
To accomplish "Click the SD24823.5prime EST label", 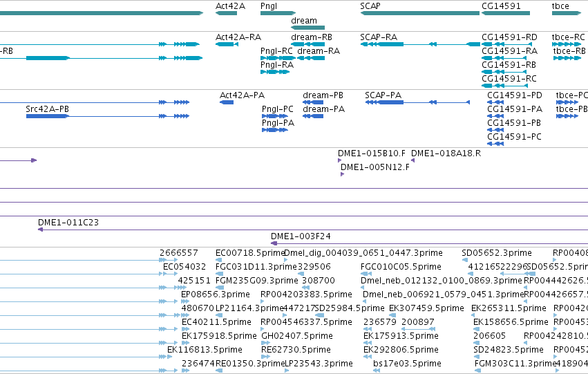I will pyautogui.click(x=509, y=350).
